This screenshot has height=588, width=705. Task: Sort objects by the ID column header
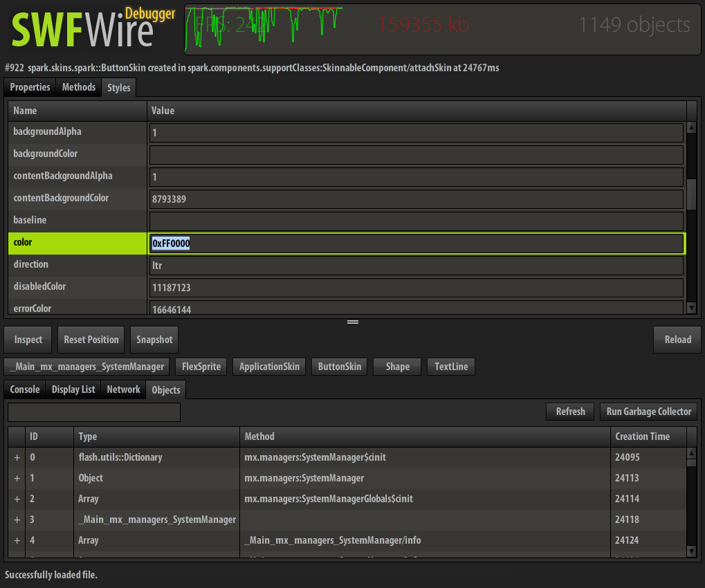49,437
